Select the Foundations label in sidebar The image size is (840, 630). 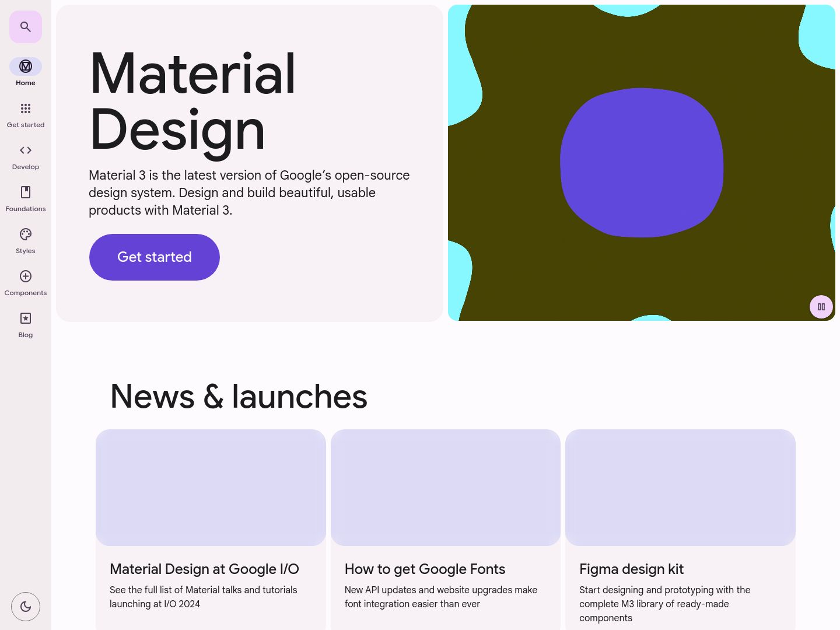(26, 209)
